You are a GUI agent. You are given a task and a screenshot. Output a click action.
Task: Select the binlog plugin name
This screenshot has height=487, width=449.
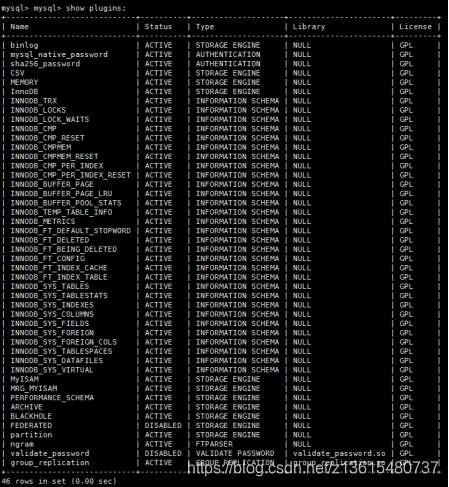[x=24, y=45]
